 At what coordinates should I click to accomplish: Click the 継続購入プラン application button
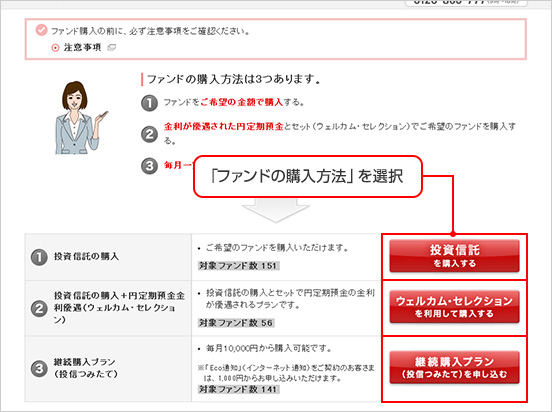(454, 367)
